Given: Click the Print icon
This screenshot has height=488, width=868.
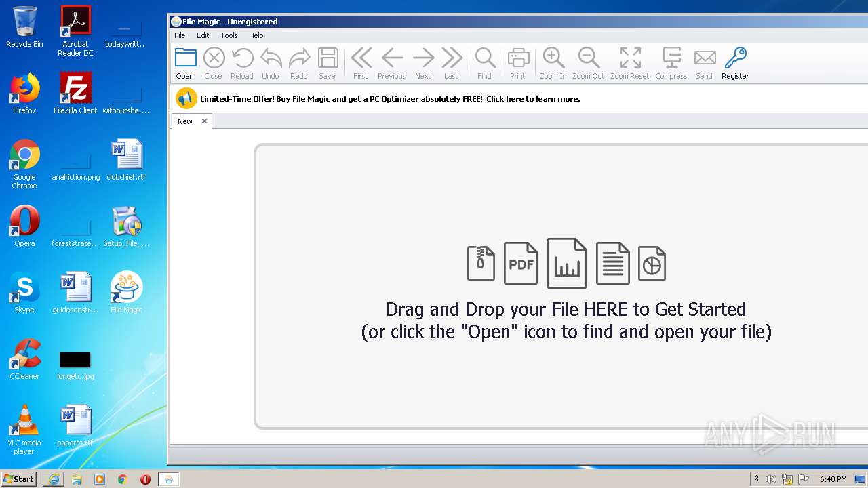Looking at the screenshot, I should tap(518, 58).
